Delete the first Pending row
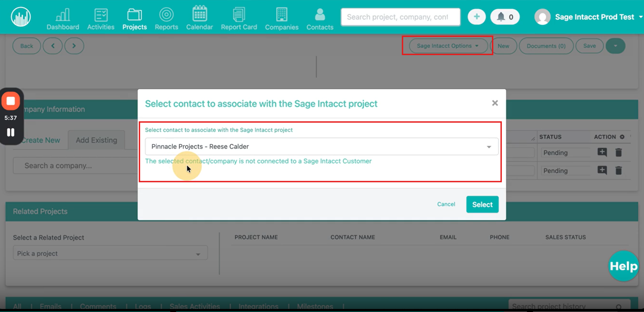Image resolution: width=644 pixels, height=312 pixels. click(x=618, y=153)
